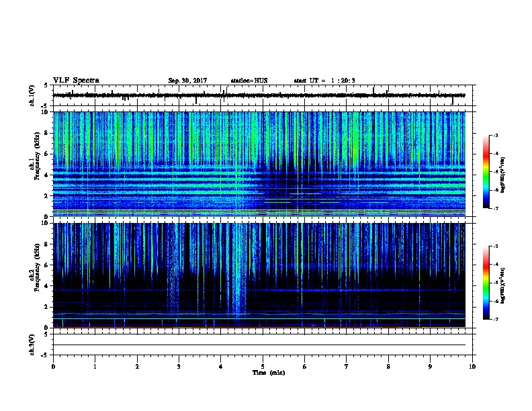Click the ch.1 voltage waveform trace

[259, 95]
